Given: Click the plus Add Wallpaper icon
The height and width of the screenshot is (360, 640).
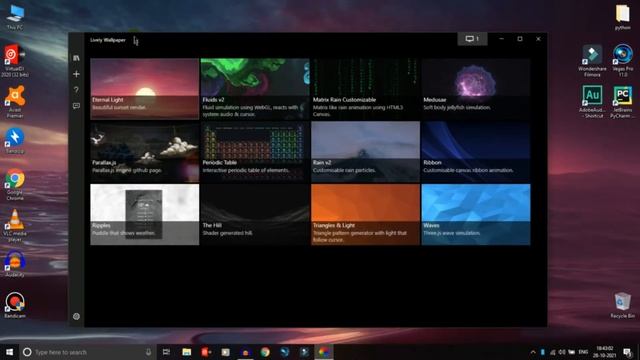Looking at the screenshot, I should click(76, 74).
